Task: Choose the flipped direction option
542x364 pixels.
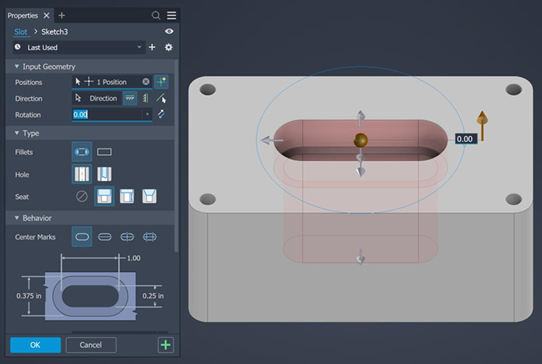Action: click(x=146, y=99)
